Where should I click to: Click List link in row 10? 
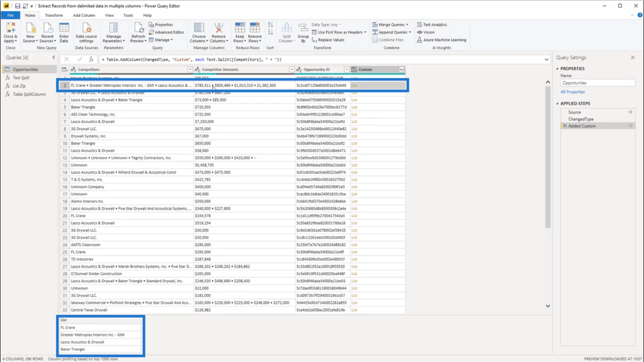[x=354, y=143]
